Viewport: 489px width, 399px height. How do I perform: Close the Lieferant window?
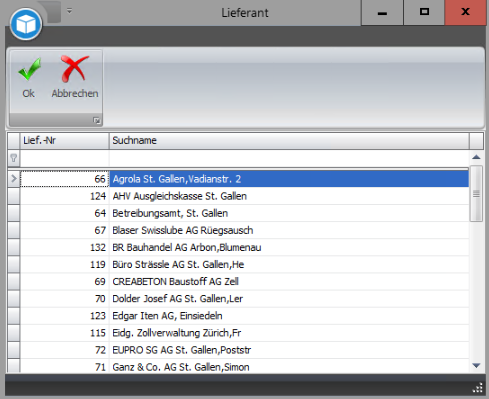coord(465,13)
